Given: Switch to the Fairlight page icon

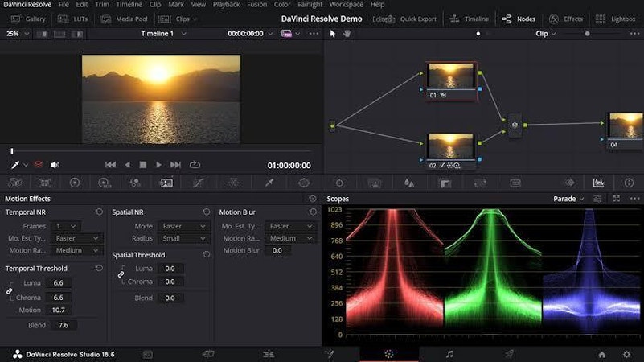Looking at the screenshot, I should tap(449, 354).
